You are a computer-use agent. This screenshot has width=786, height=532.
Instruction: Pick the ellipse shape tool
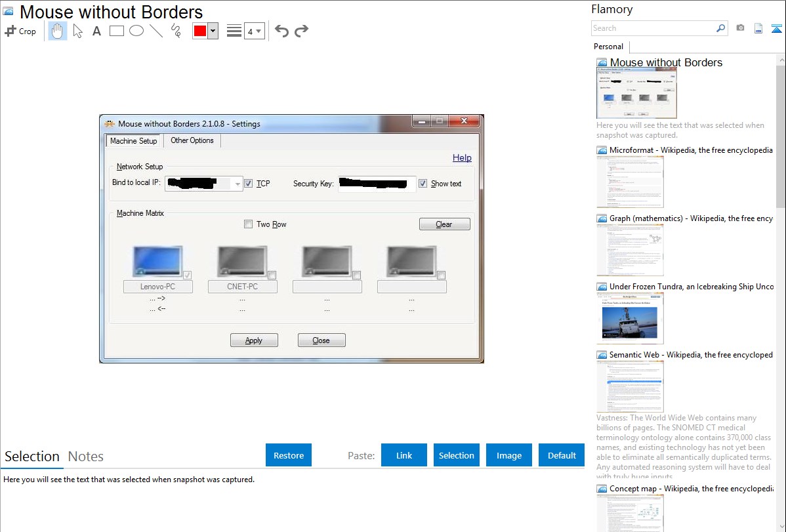pyautogui.click(x=136, y=31)
